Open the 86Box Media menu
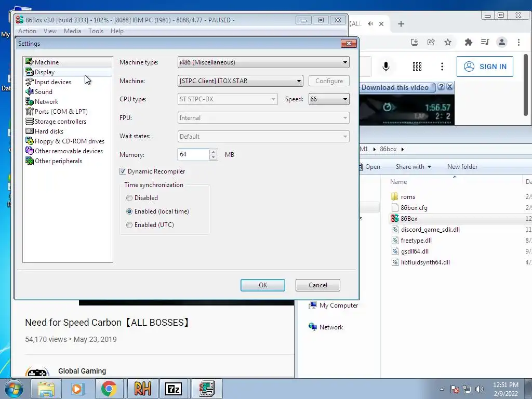The height and width of the screenshot is (399, 532). click(x=72, y=31)
